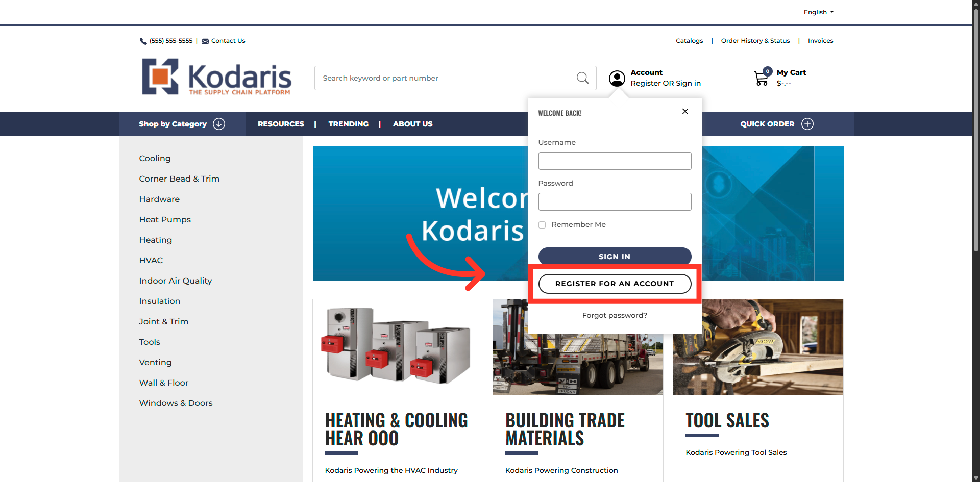Click the TOOL SALES heading
The height and width of the screenshot is (482, 980).
click(x=727, y=421)
